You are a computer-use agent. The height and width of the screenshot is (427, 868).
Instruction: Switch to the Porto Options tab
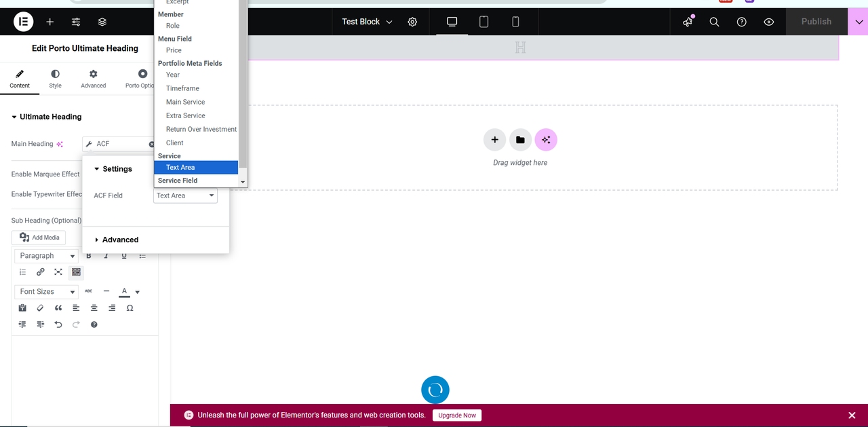pos(140,79)
